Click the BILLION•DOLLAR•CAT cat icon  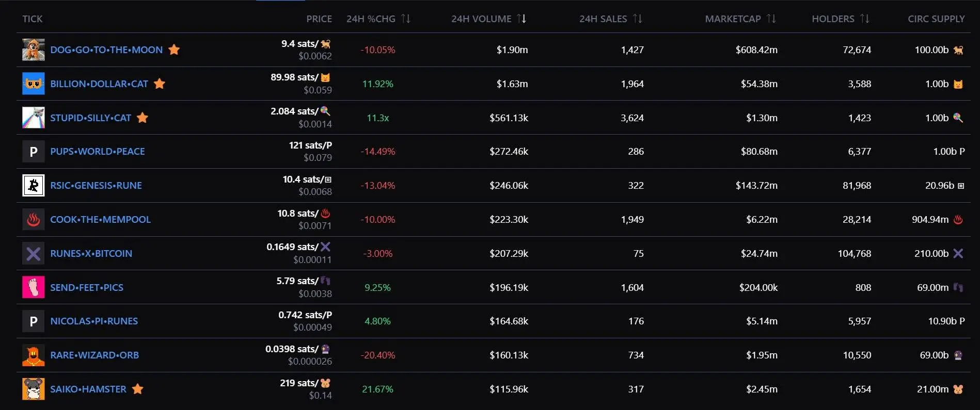[34, 84]
